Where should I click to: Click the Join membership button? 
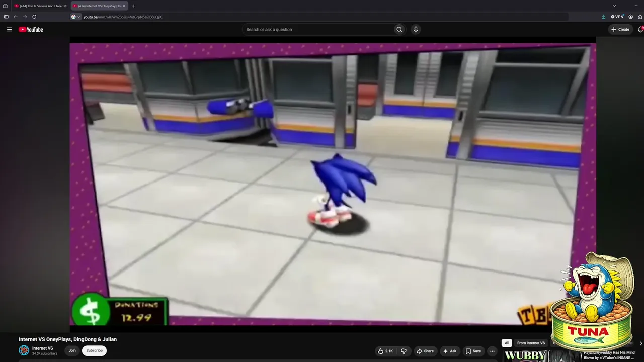[72, 351]
